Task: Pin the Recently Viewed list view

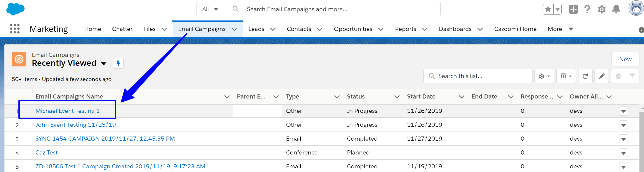Action: [118, 63]
